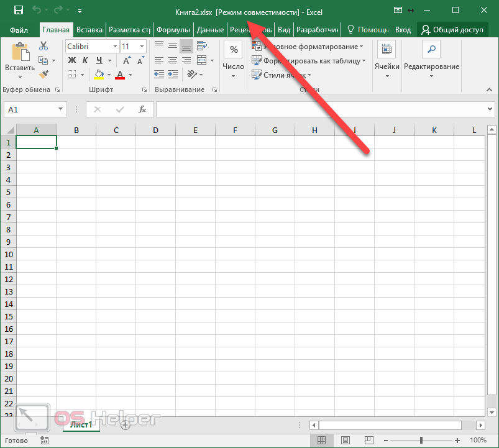
Task: Expand the Name Box dropdown arrow
Action: (61, 109)
